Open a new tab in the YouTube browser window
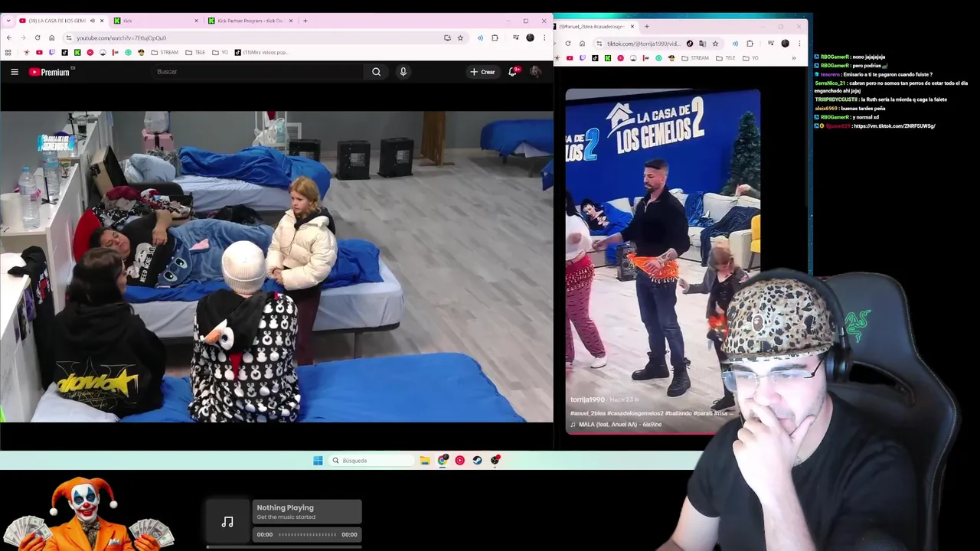 [x=305, y=21]
